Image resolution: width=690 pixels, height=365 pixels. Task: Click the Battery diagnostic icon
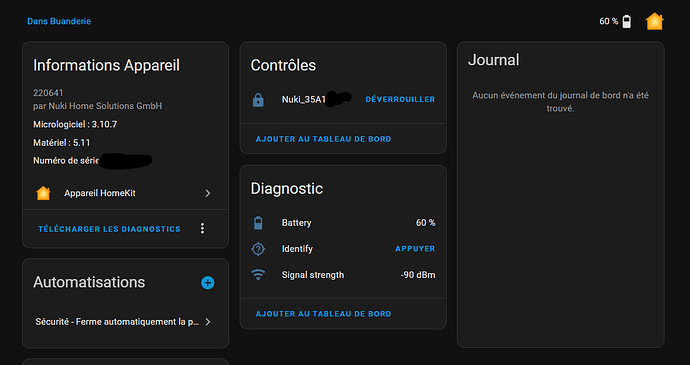pos(258,223)
